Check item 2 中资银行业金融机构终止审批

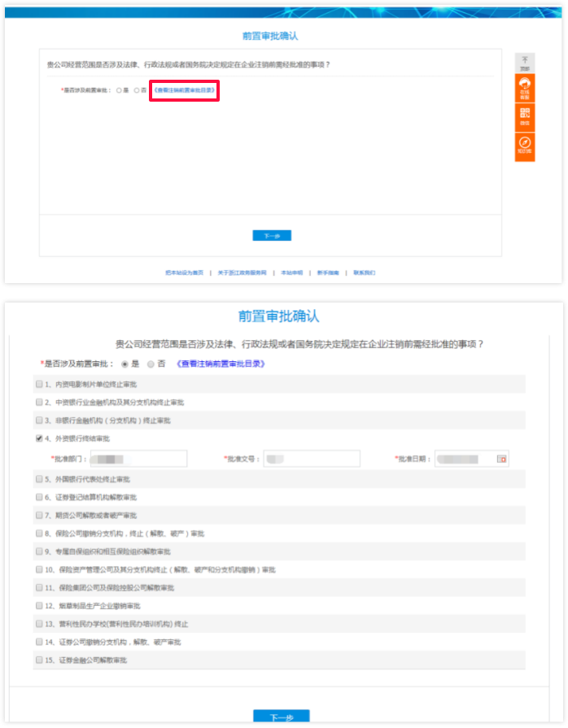pos(40,402)
